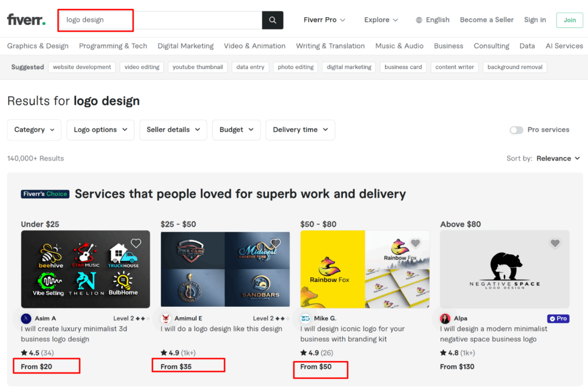Viewport: 588px width, 387px height.
Task: Click photo editing suggestion chip
Action: (296, 67)
